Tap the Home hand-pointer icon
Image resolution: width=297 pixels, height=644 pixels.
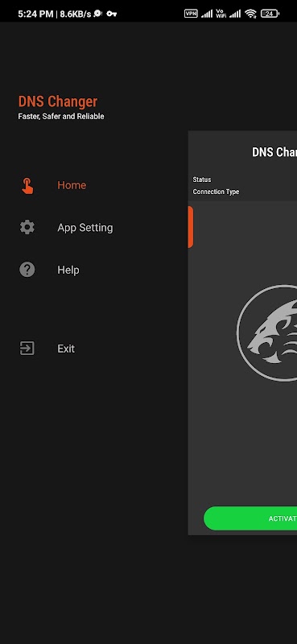coord(27,185)
